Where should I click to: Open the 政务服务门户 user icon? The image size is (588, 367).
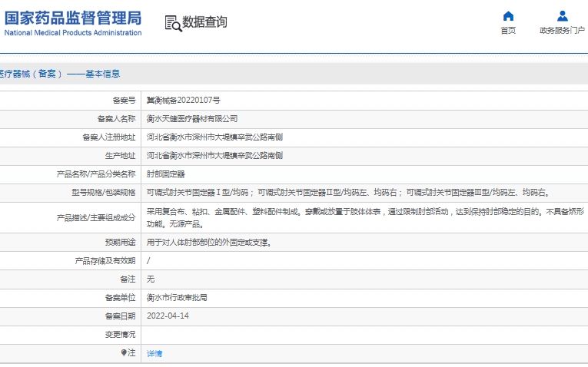point(562,16)
